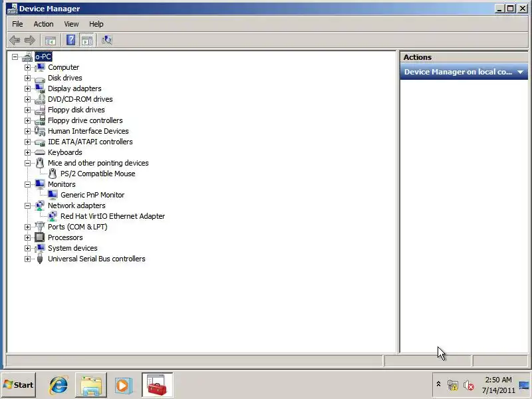Select the PS/2 Compatible Mouse text
The height and width of the screenshot is (399, 532).
(98, 174)
